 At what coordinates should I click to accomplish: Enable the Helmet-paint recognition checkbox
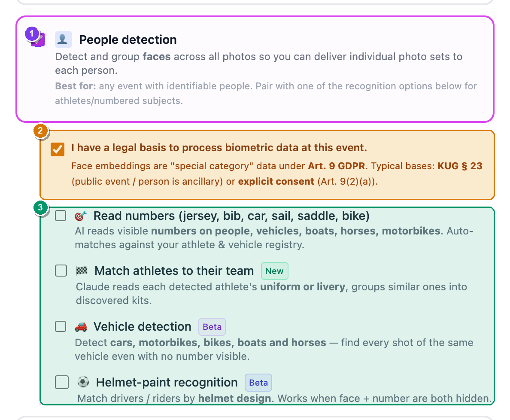(x=62, y=382)
